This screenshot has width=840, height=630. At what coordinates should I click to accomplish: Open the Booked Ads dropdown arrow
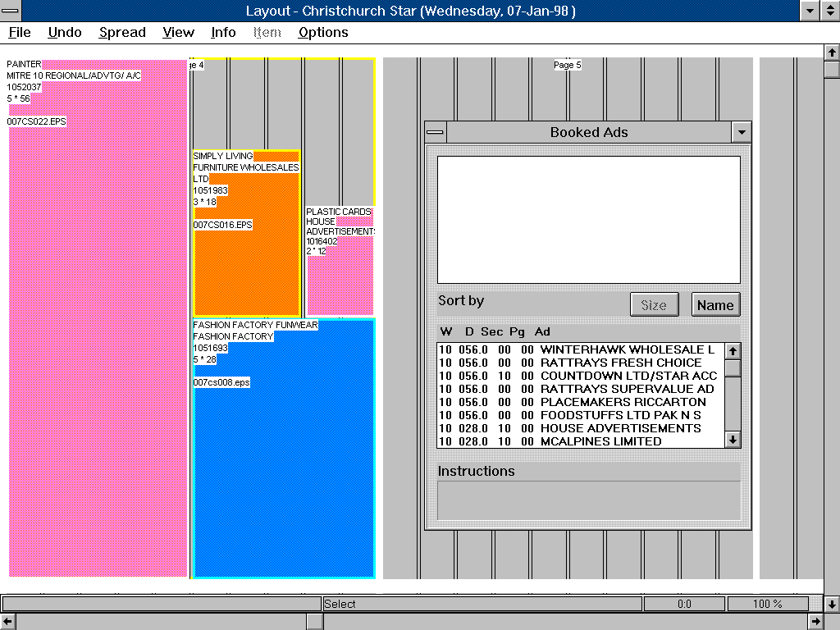click(x=742, y=132)
